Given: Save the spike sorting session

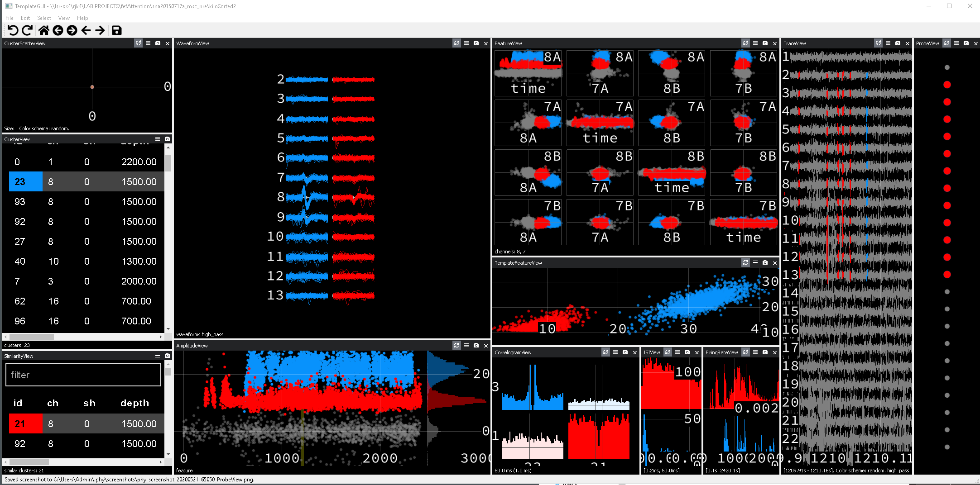Looking at the screenshot, I should 117,30.
